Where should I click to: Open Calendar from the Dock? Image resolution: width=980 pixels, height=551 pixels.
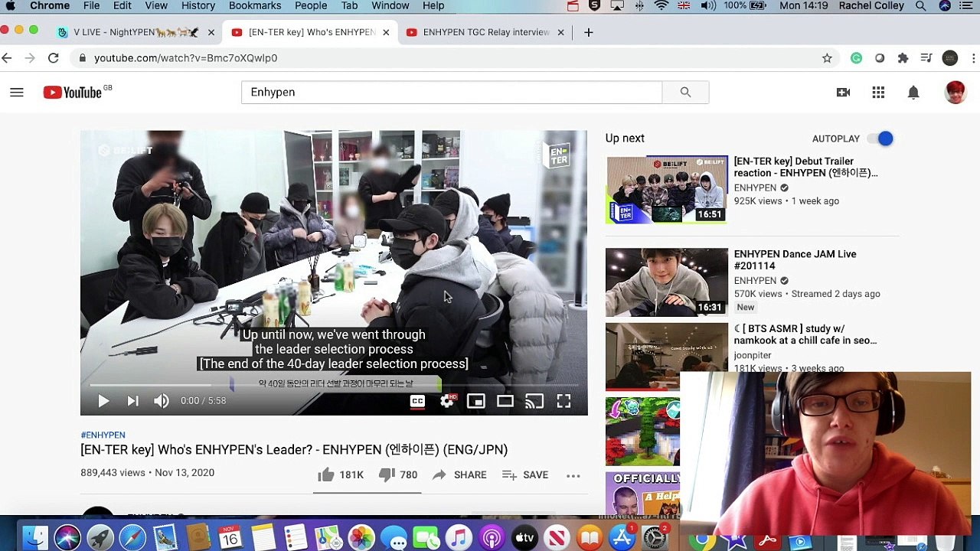230,537
